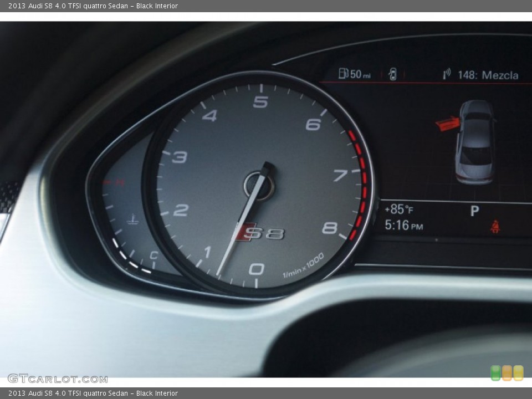Click the tachometer number 0
Image resolution: width=532 pixels, height=399 pixels.
click(257, 269)
